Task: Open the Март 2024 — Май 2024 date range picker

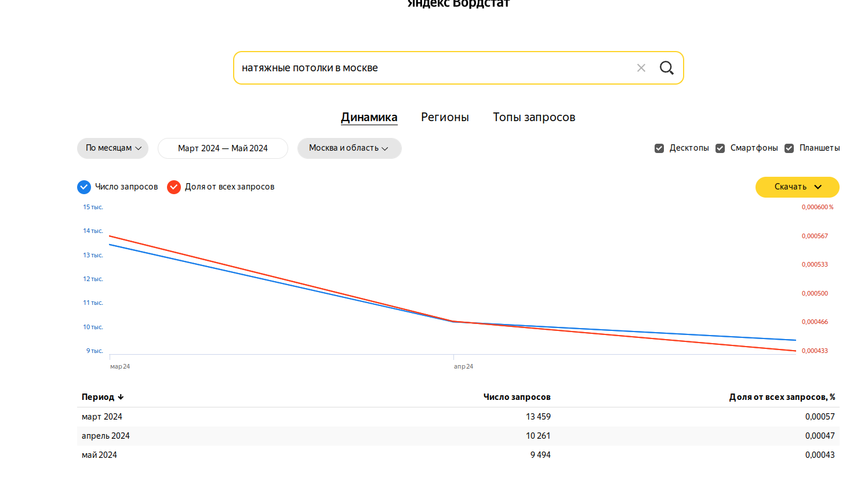Action: point(223,148)
